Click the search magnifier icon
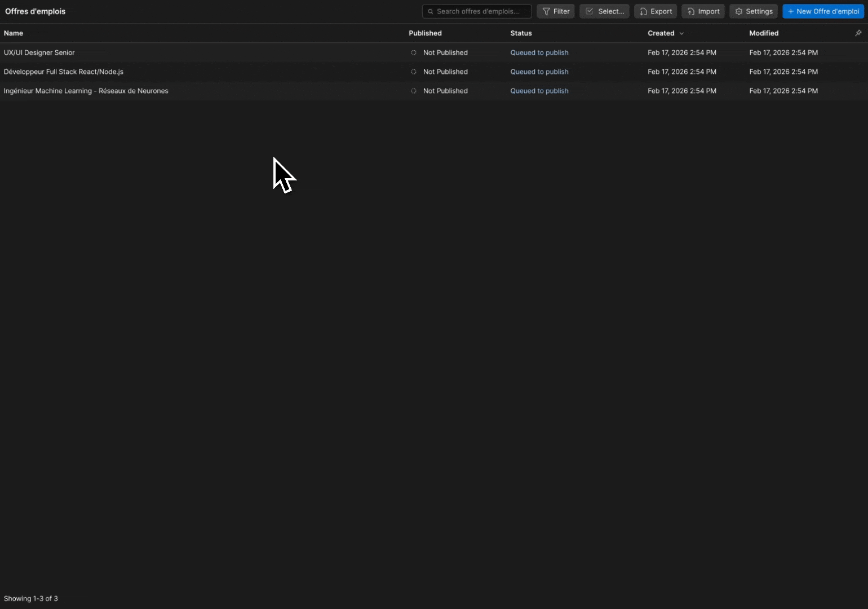The width and height of the screenshot is (868, 609). [x=431, y=11]
